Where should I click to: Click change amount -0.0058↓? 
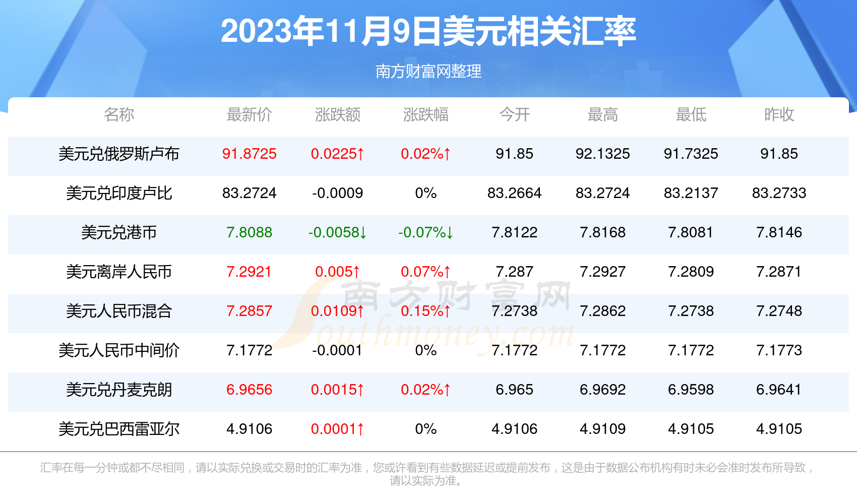coord(338,232)
